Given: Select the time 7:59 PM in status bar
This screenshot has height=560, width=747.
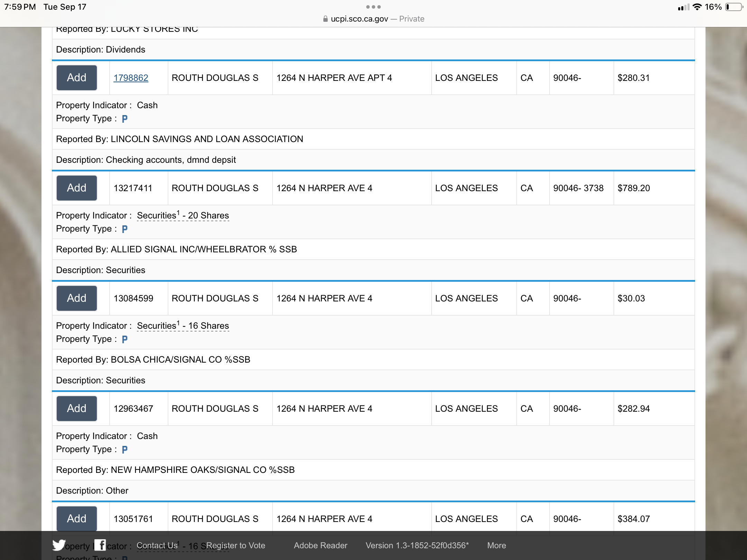Looking at the screenshot, I should pyautogui.click(x=20, y=7).
